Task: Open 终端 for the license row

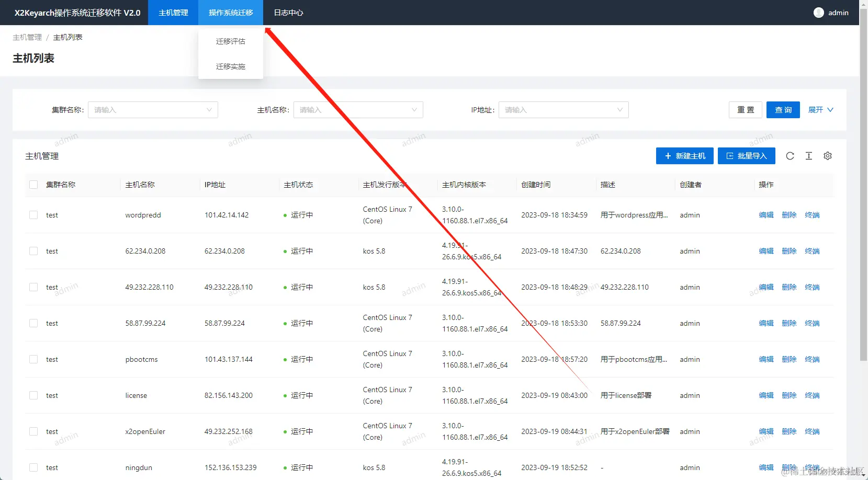Action: [x=812, y=395]
